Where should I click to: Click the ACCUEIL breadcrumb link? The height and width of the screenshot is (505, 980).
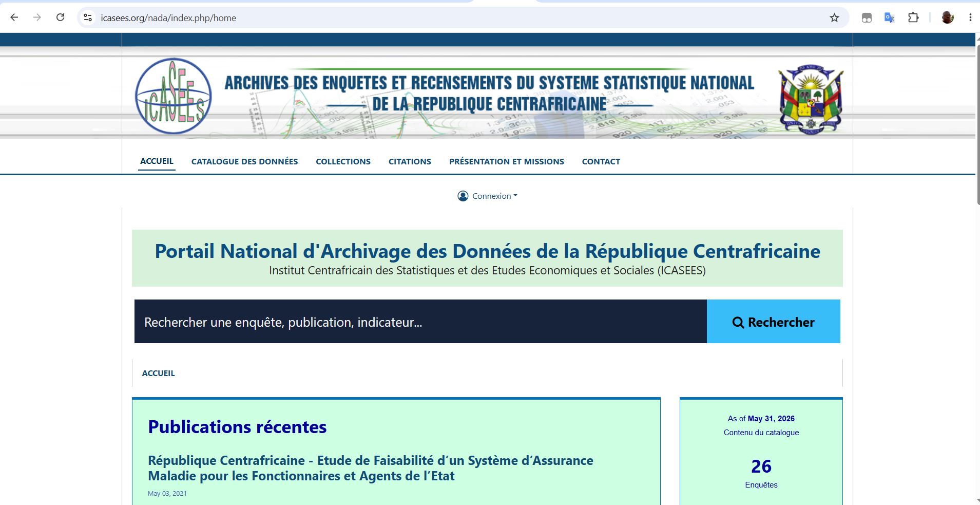tap(158, 373)
